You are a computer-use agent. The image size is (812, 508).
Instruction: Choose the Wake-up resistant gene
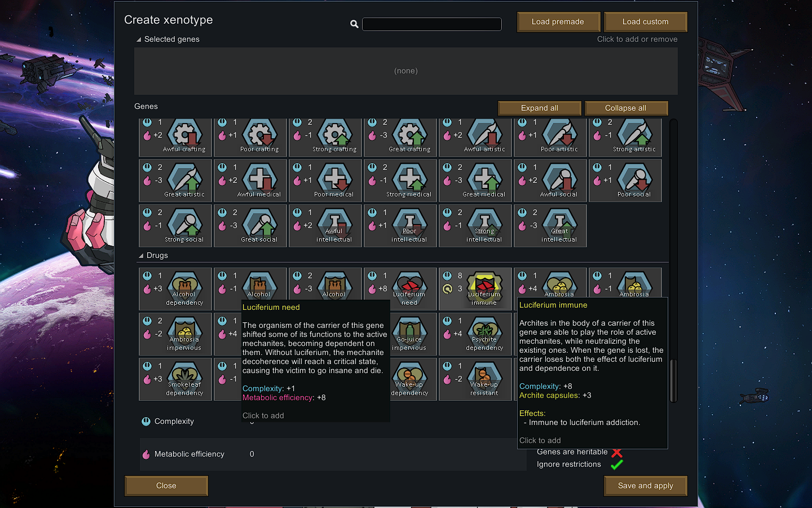point(475,379)
